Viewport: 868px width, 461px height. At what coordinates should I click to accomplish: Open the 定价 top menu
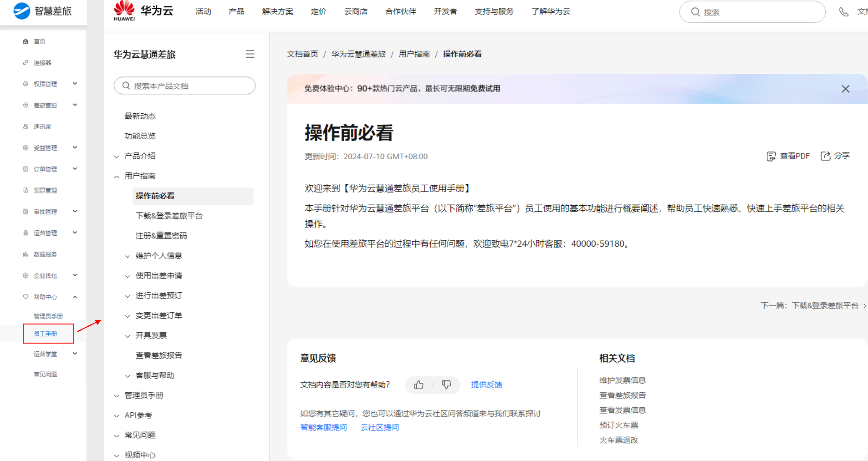click(x=318, y=11)
